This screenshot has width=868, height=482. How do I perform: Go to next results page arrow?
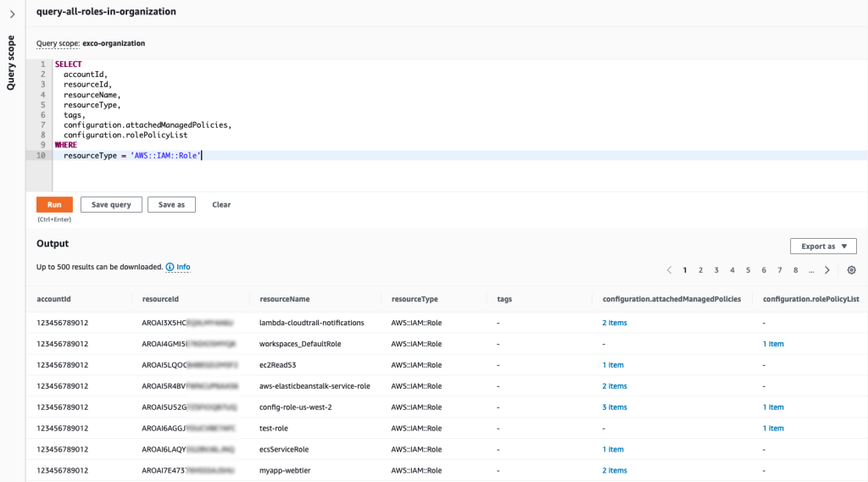click(x=827, y=270)
